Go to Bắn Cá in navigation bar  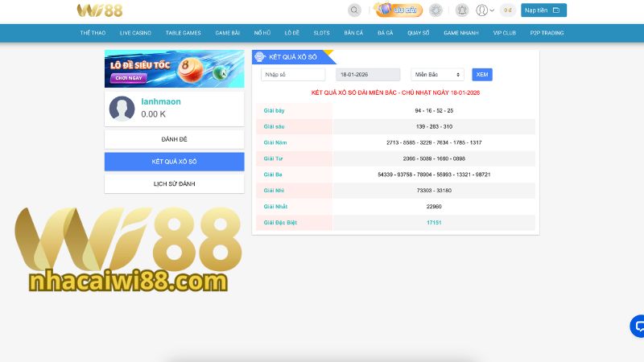point(353,33)
